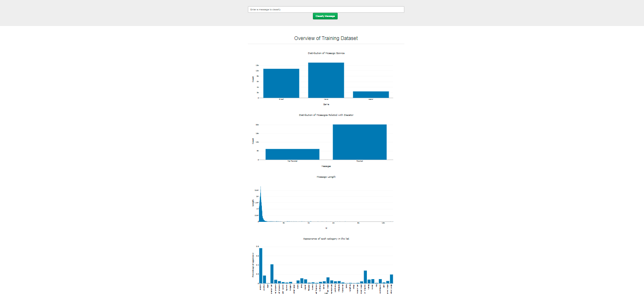Click the Genre x-axis label
The width and height of the screenshot is (644, 294).
click(326, 104)
